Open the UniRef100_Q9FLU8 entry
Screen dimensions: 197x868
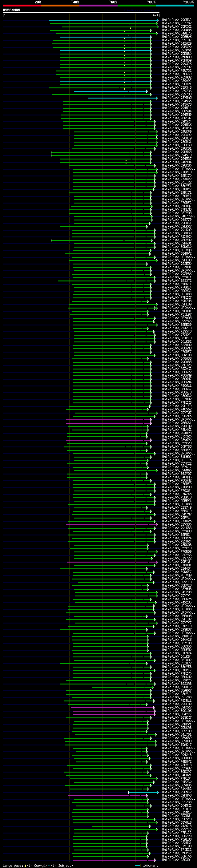[177, 260]
